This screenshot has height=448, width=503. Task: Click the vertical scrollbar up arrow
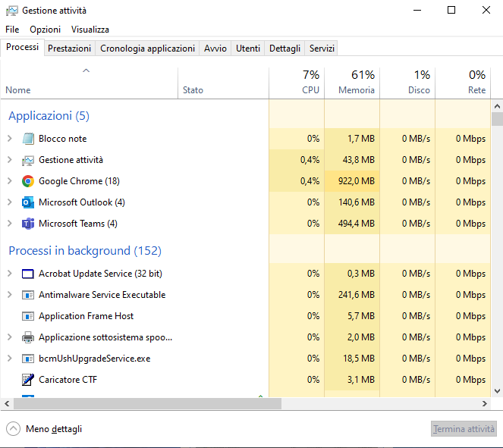(497, 106)
